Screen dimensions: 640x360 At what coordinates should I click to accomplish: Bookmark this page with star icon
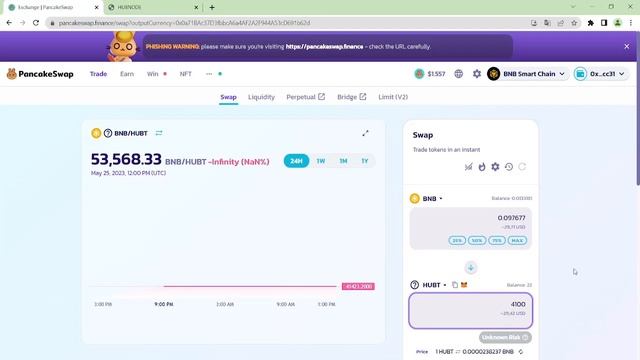[574, 23]
